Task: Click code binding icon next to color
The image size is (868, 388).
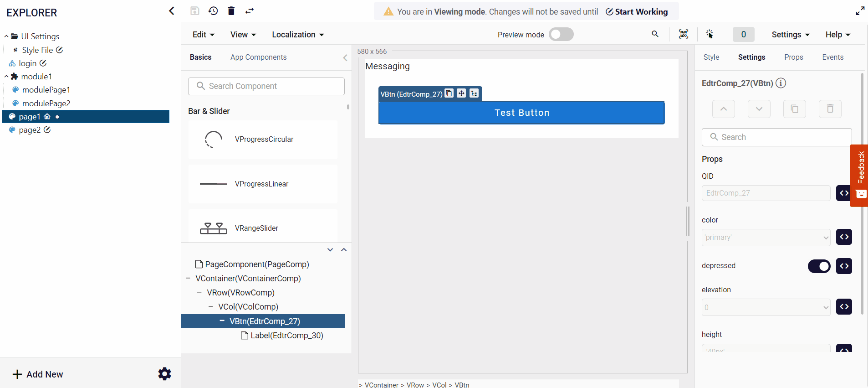Action: point(844,237)
